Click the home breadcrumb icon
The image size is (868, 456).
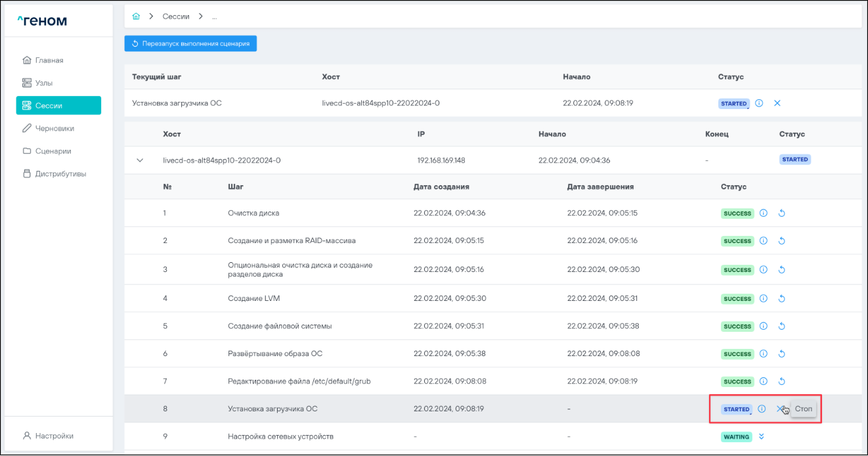pos(136,16)
